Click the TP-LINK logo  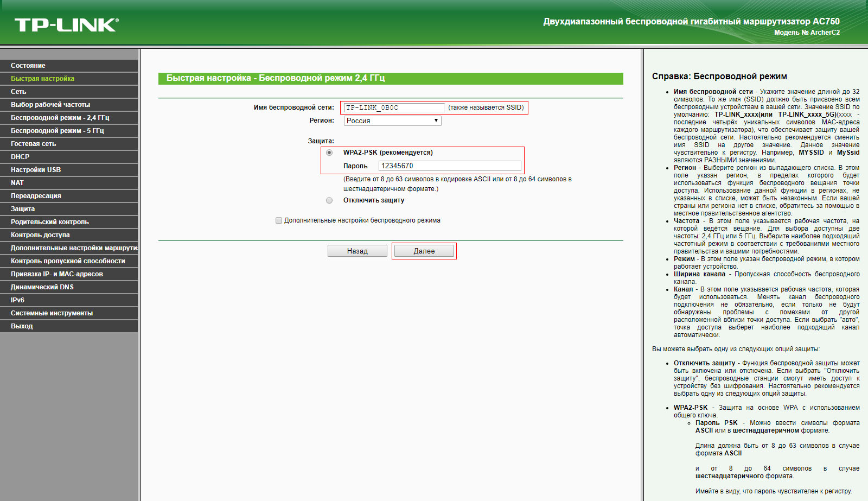(67, 25)
